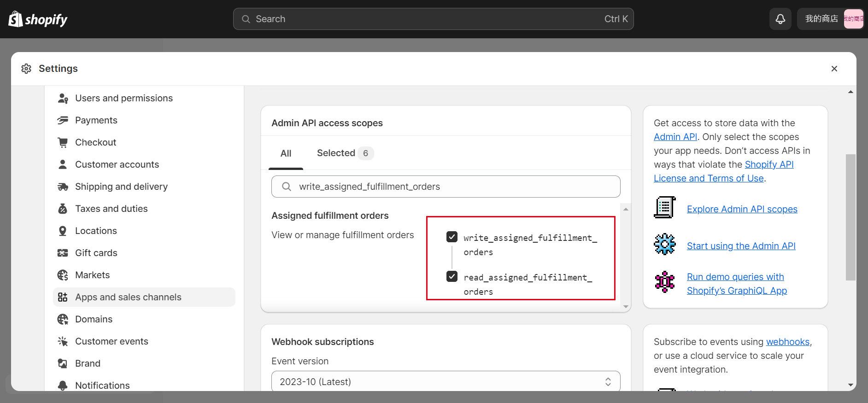Open Run demo queries with GraphiQL link

737,284
